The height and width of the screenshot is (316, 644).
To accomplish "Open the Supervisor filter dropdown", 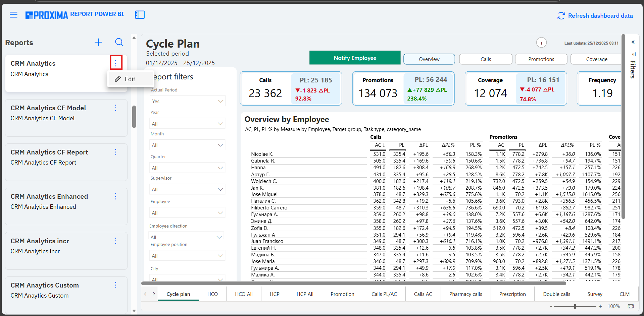I will coord(187,189).
